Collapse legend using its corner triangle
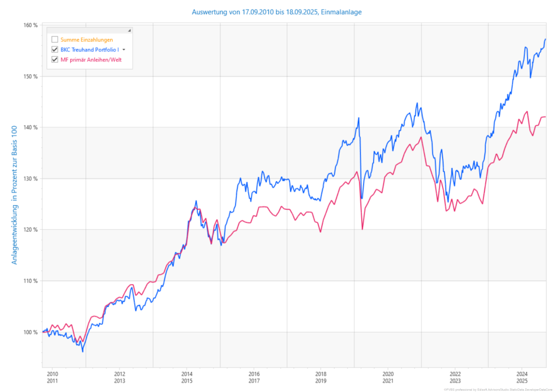This screenshot has height=392, width=554. tap(129, 30)
